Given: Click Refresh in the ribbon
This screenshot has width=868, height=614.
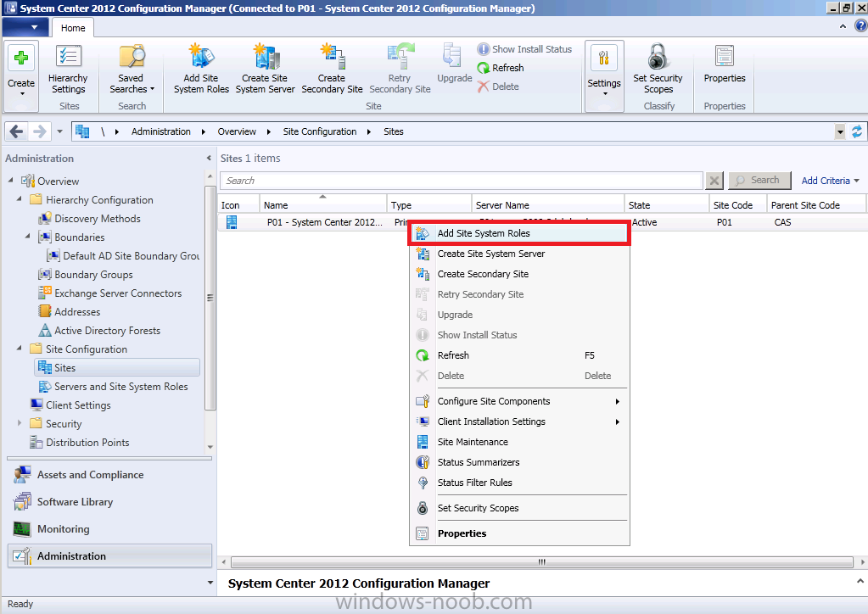Looking at the screenshot, I should click(501, 68).
